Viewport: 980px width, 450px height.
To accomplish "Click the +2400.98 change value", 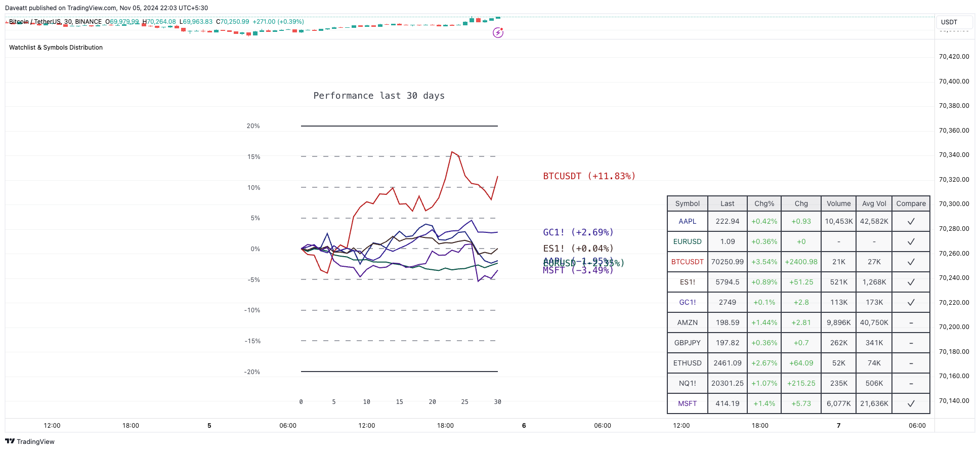I will (801, 262).
